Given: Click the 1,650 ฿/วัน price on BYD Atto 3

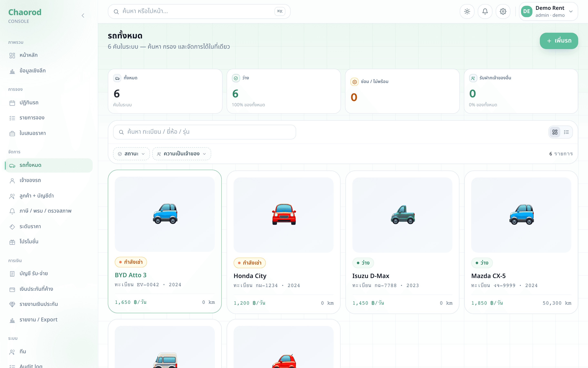Looking at the screenshot, I should (x=130, y=302).
